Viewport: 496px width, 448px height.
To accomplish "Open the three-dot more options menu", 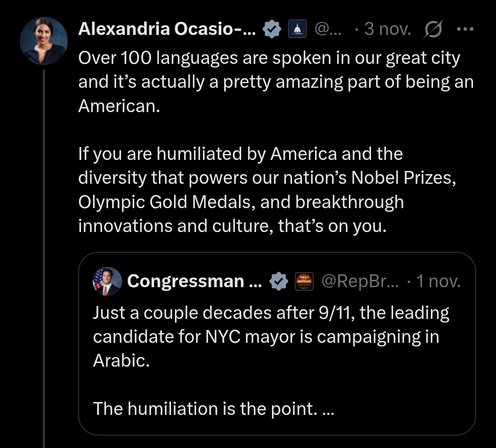I will (465, 30).
